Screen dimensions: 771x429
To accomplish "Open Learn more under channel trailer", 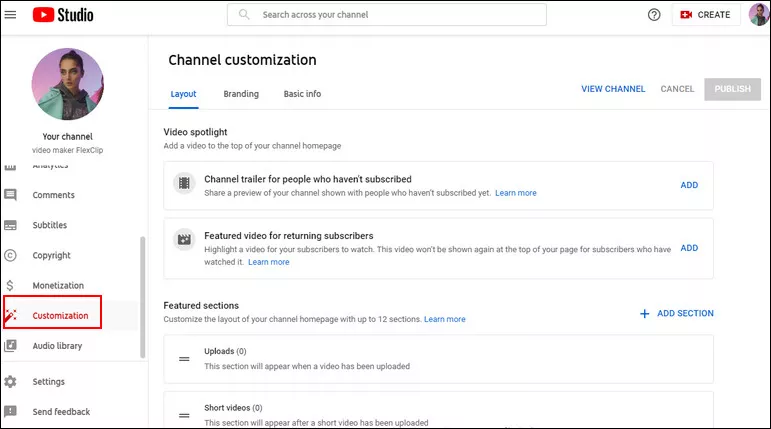I will [516, 193].
